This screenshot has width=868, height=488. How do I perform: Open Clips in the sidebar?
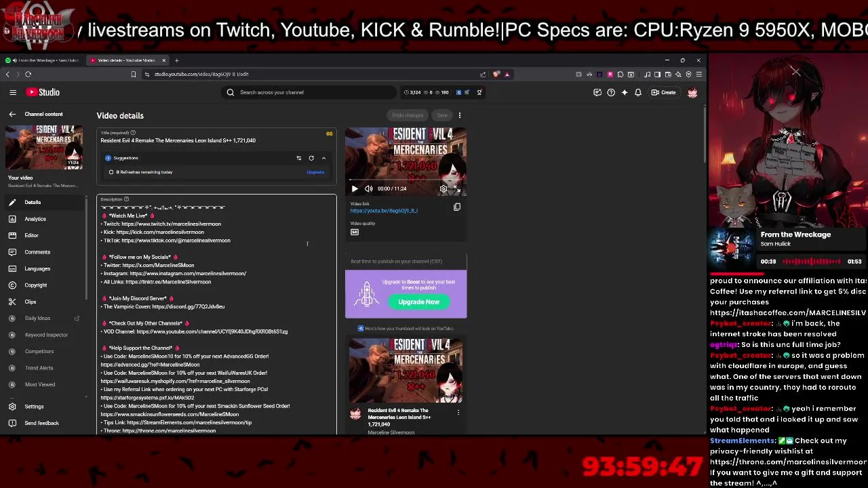pos(44,302)
